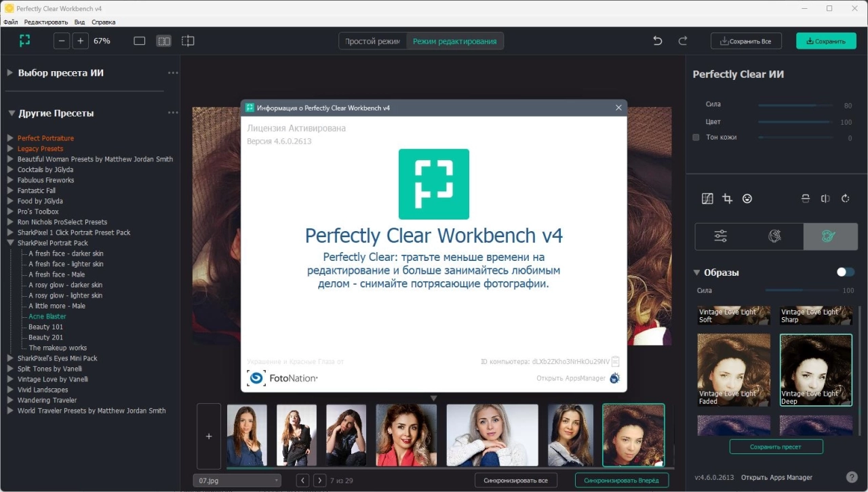The image size is (868, 492).
Task: Click Сохранить пресет button
Action: coord(776,447)
